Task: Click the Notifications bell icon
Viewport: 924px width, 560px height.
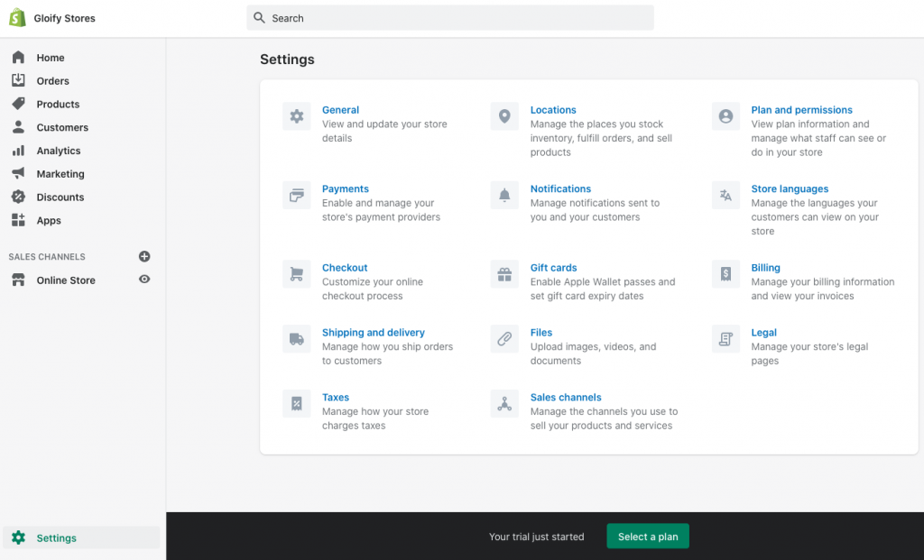Action: point(504,195)
